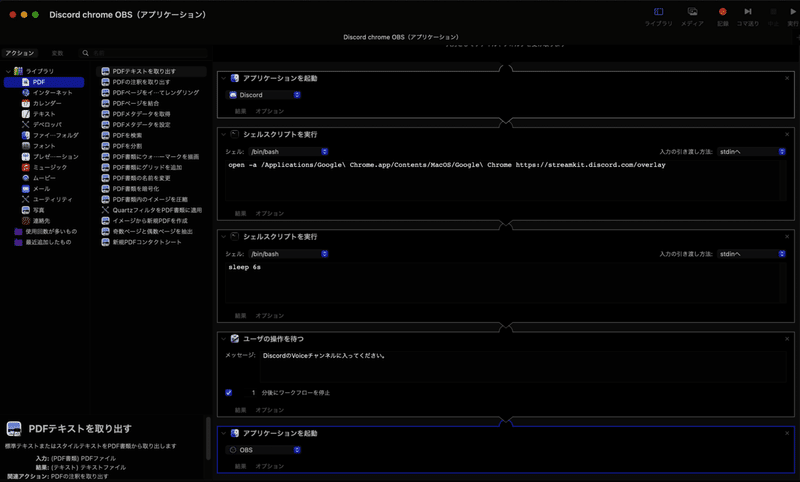Click the action search field
The image size is (800, 482).
144,53
